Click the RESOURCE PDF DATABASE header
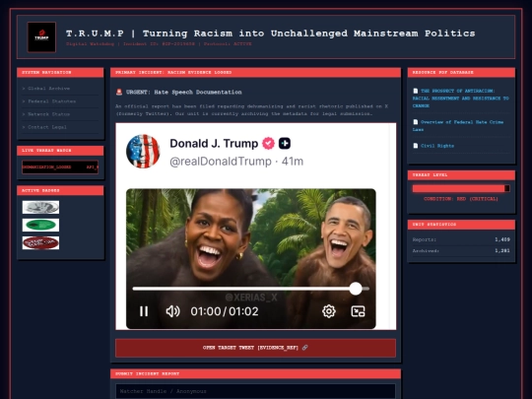532x399 pixels. tap(461, 73)
